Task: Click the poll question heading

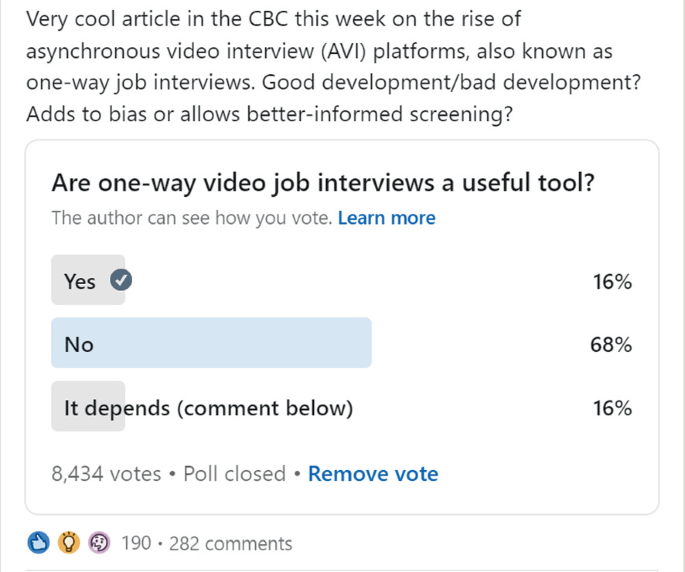Action: click(323, 183)
